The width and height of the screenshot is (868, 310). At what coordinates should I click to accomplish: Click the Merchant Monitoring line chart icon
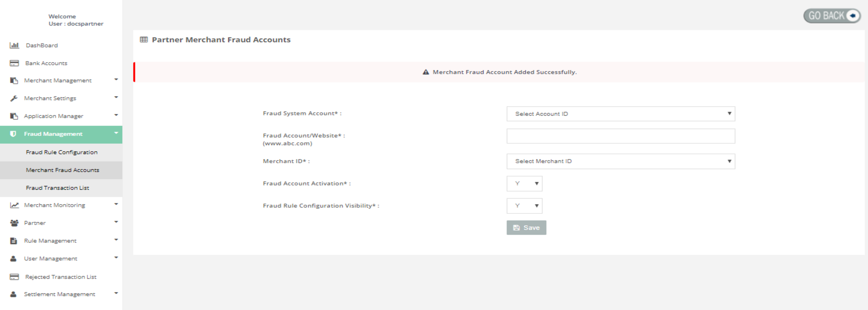click(14, 205)
